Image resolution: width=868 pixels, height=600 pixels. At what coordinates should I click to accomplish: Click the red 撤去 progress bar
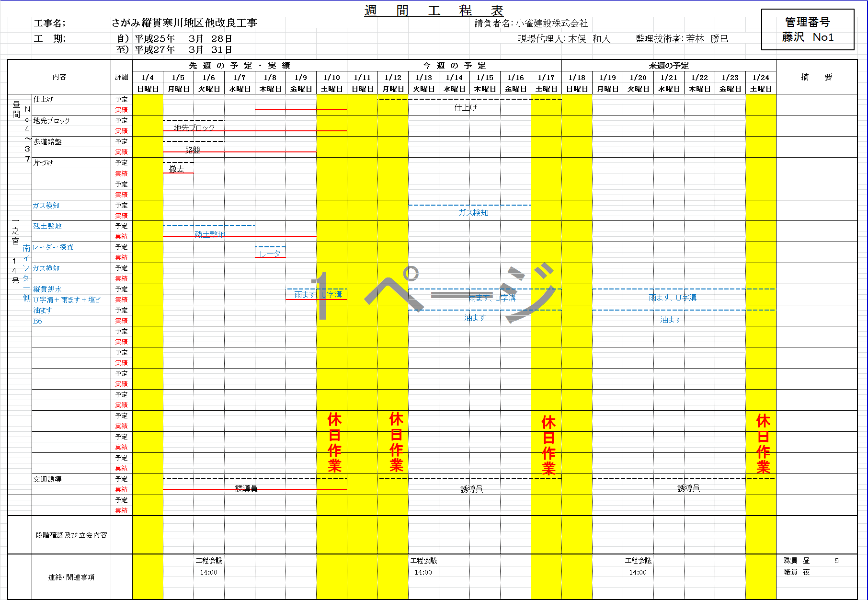(178, 174)
